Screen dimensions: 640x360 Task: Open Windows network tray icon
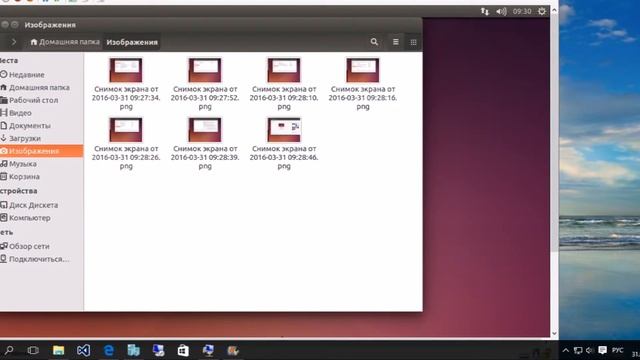(x=578, y=350)
